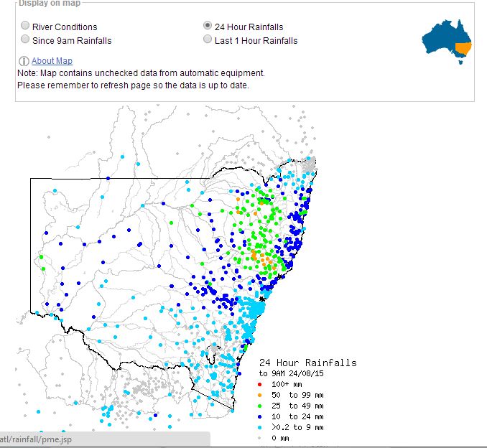
Task: Choose the 24 Hour Rainfalls radio button
Action: [208, 27]
